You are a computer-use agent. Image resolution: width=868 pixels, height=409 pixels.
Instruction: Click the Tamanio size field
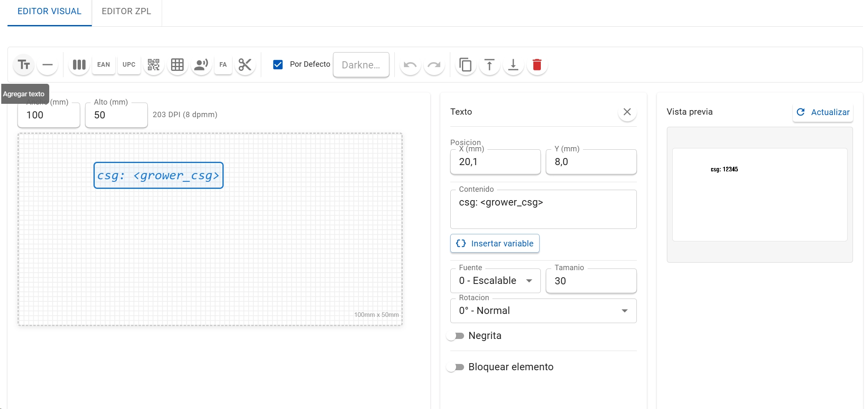591,281
